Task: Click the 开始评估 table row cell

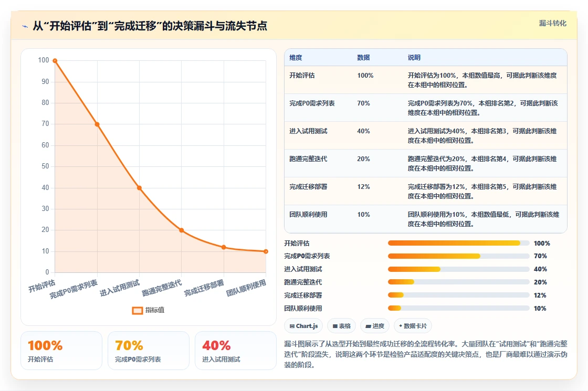Action: [x=302, y=76]
